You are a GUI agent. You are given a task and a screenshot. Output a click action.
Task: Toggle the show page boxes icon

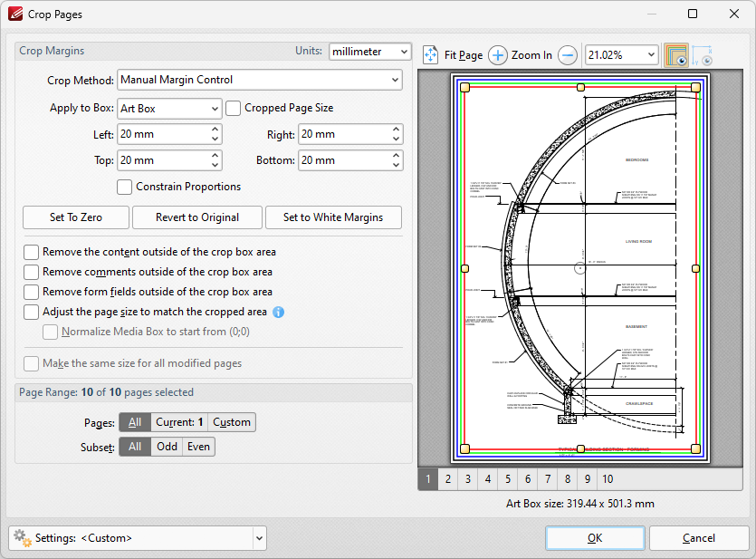(x=676, y=55)
